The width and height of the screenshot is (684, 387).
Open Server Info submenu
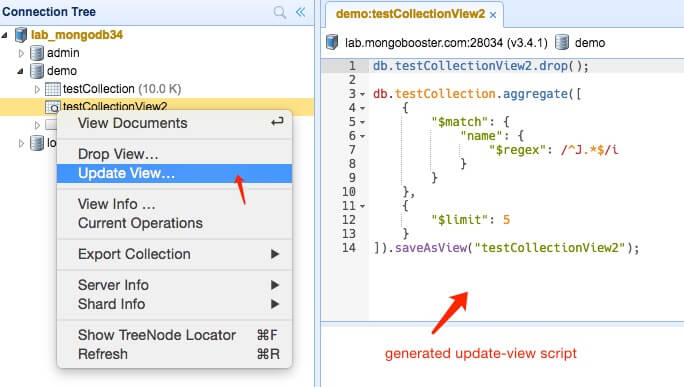click(x=174, y=285)
